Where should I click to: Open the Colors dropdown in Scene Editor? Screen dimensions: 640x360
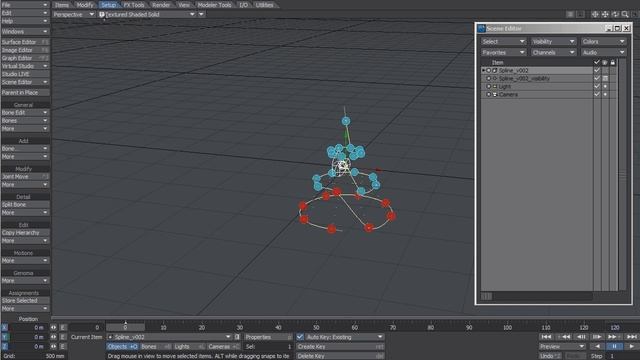pyautogui.click(x=604, y=42)
